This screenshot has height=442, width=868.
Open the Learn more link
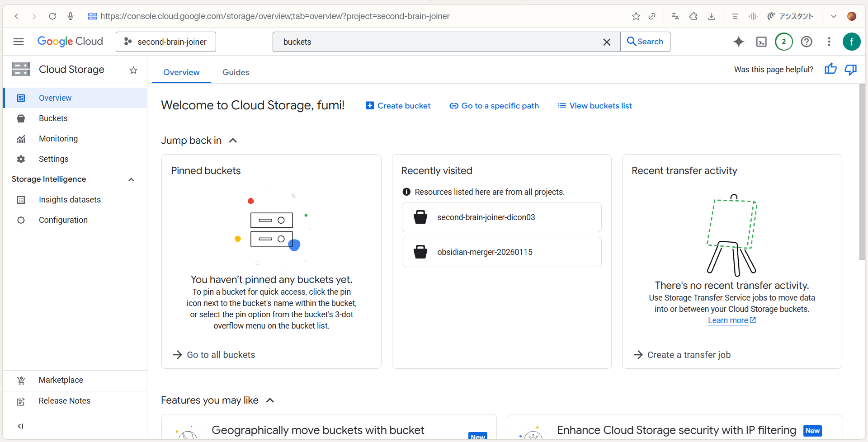727,320
